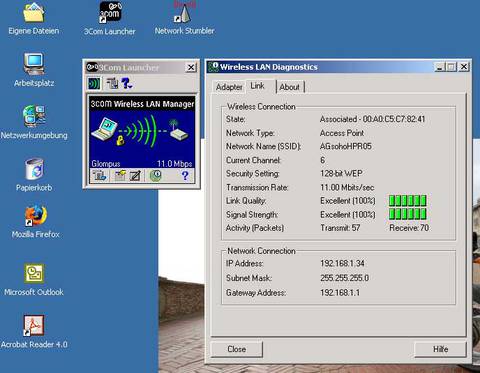The width and height of the screenshot is (480, 373).
Task: Close the 3Com Launcher window
Action: click(x=191, y=67)
